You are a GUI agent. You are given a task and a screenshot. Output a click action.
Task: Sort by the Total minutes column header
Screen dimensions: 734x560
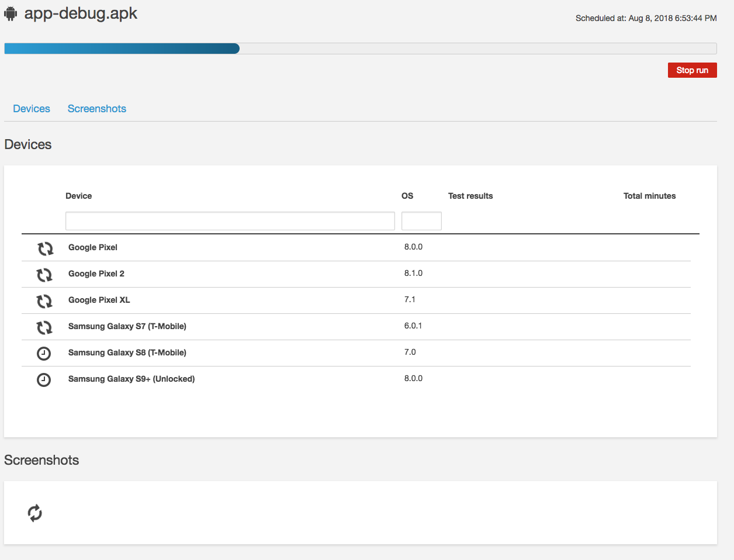(649, 196)
